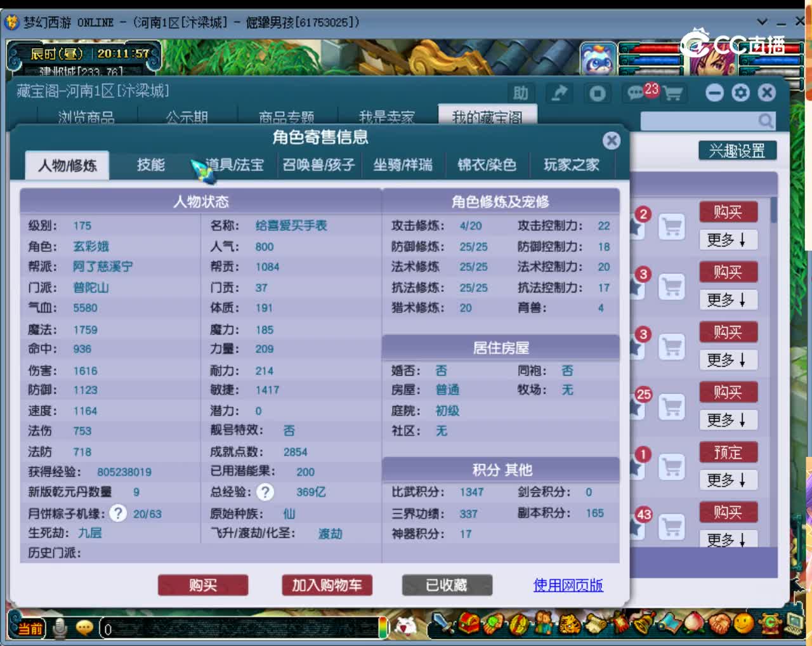The width and height of the screenshot is (812, 646).
Task: Click the pet's red health bar
Action: point(650,49)
